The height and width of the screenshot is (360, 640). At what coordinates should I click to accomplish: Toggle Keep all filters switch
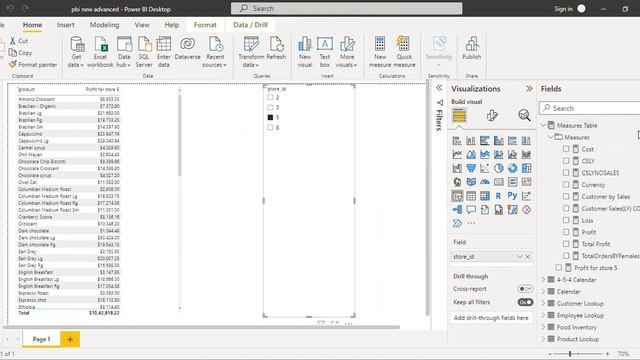(x=525, y=302)
